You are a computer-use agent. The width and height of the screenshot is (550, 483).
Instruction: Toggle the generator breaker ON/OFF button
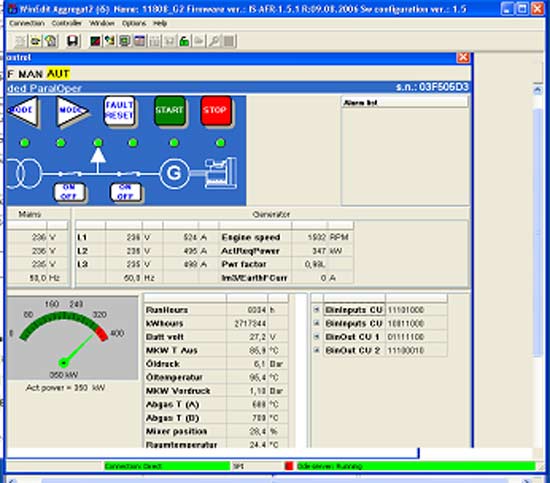pos(125,192)
